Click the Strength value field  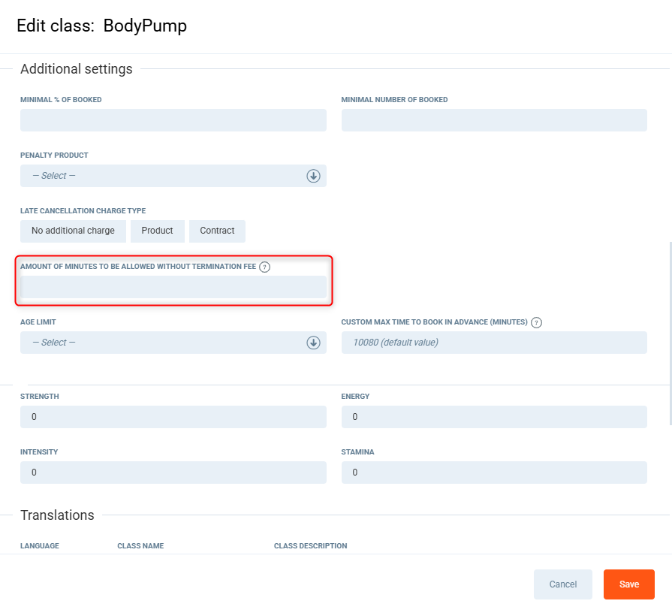[x=173, y=417]
